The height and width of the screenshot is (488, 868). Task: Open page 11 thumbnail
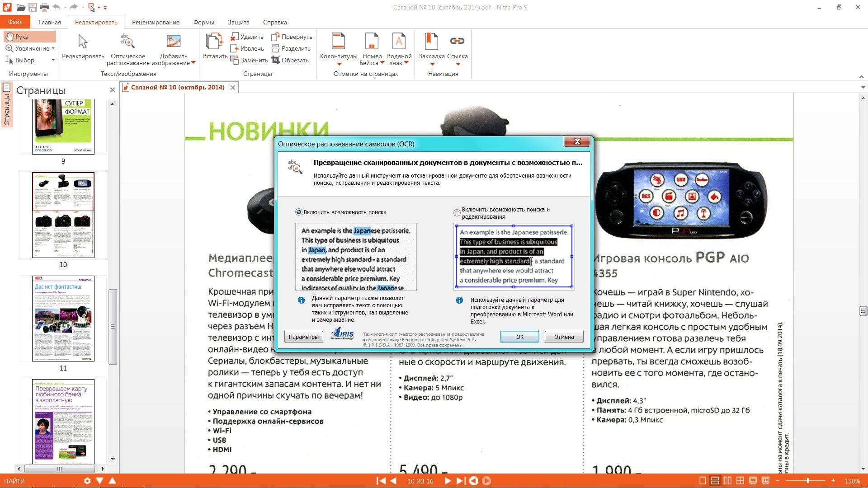[x=63, y=319]
